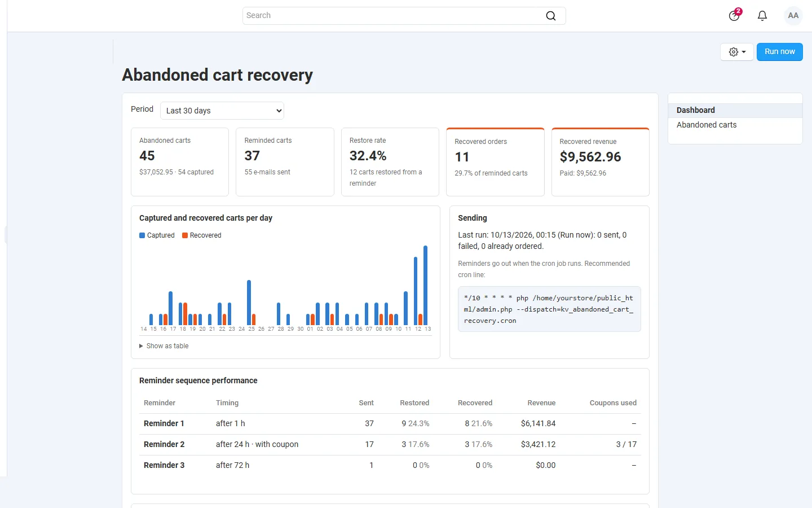Click 'after 24 h · with coupon' cell
Viewport: 812px width, 508px height.
[257, 444]
